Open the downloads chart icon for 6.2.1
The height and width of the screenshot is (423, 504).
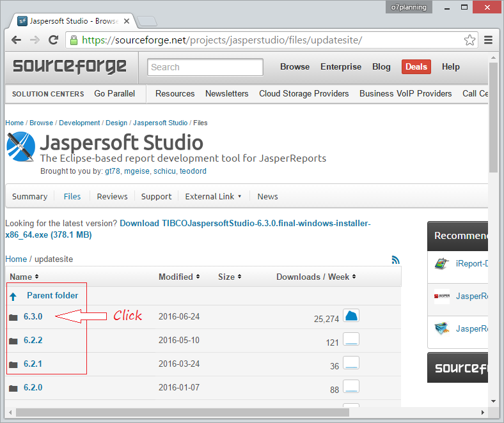pos(351,363)
